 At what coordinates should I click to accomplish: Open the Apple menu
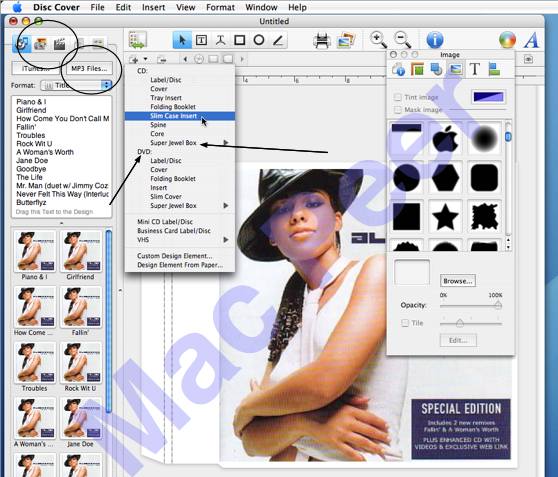[x=17, y=7]
